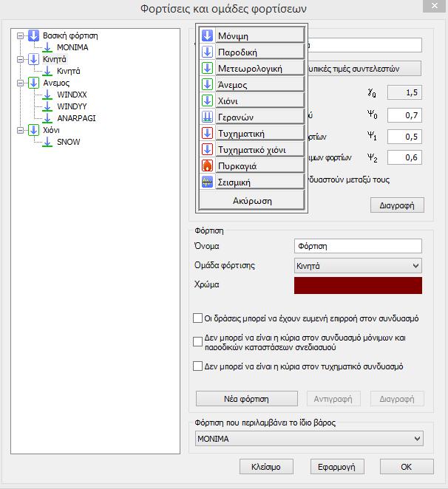
Task: Click the Ψ1 value field 0,5
Action: coord(404,136)
